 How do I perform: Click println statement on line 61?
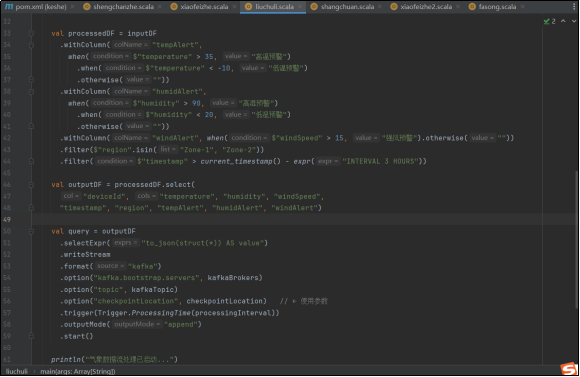114,359
